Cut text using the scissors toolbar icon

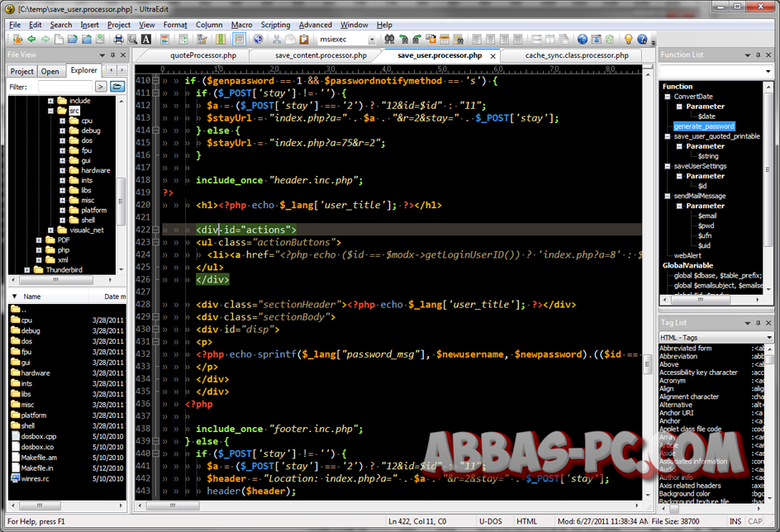[x=277, y=39]
